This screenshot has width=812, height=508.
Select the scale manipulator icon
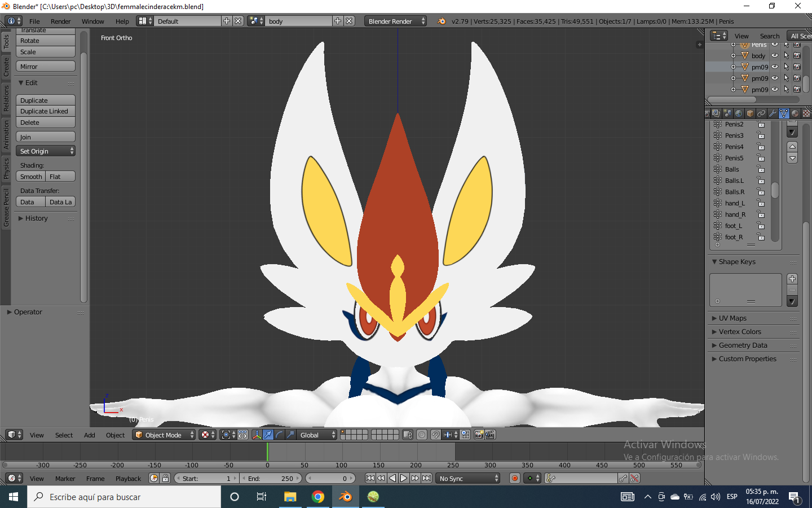coord(290,435)
